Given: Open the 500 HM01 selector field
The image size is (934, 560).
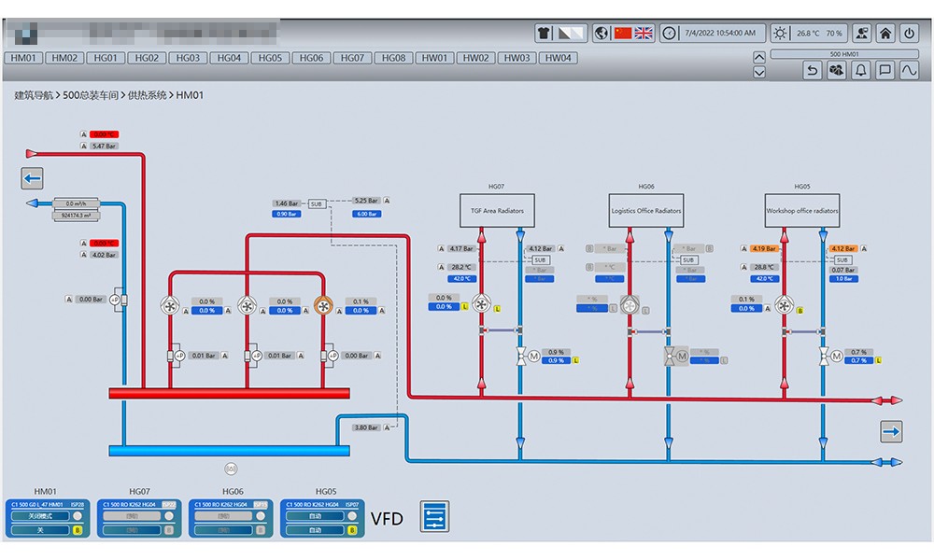Looking at the screenshot, I should 844,54.
